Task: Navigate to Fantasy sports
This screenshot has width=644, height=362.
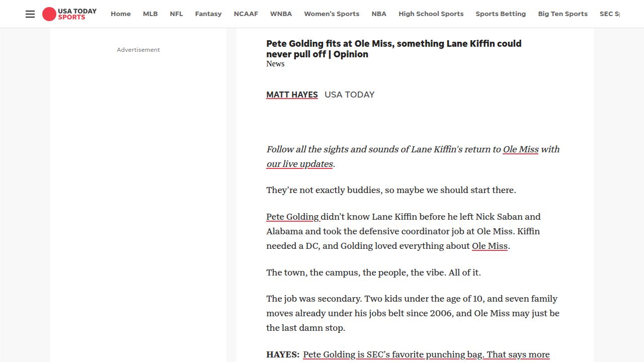Action: pos(208,14)
